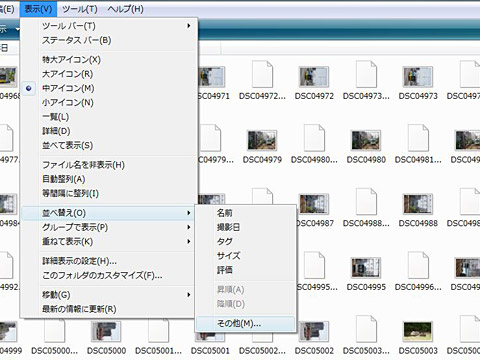
Task: Sort by タグ in submenu
Action: (246, 242)
